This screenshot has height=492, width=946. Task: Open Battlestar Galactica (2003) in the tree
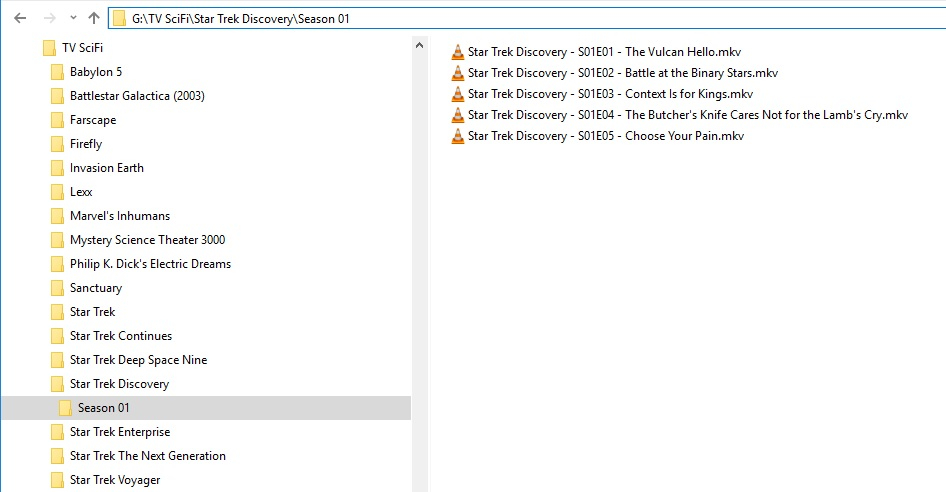(137, 96)
